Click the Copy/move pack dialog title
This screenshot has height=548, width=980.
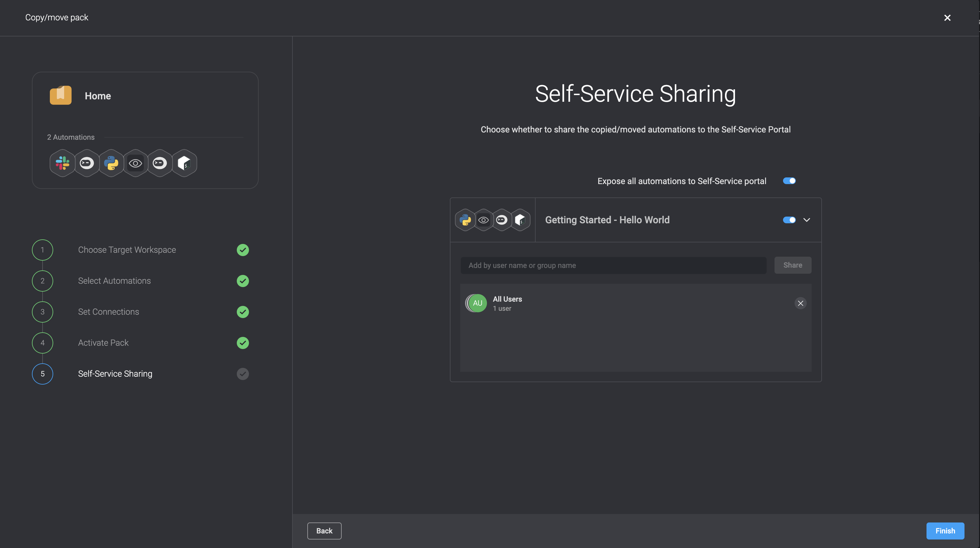(x=57, y=18)
